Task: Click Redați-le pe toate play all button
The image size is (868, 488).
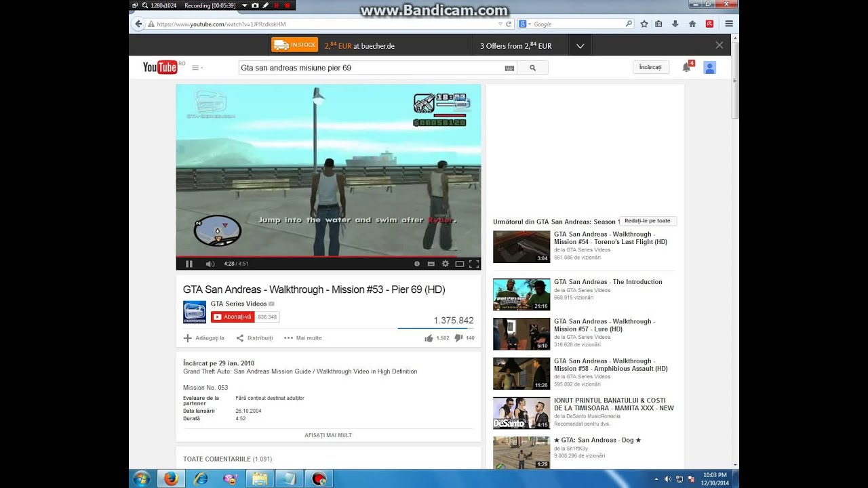Action: click(648, 221)
